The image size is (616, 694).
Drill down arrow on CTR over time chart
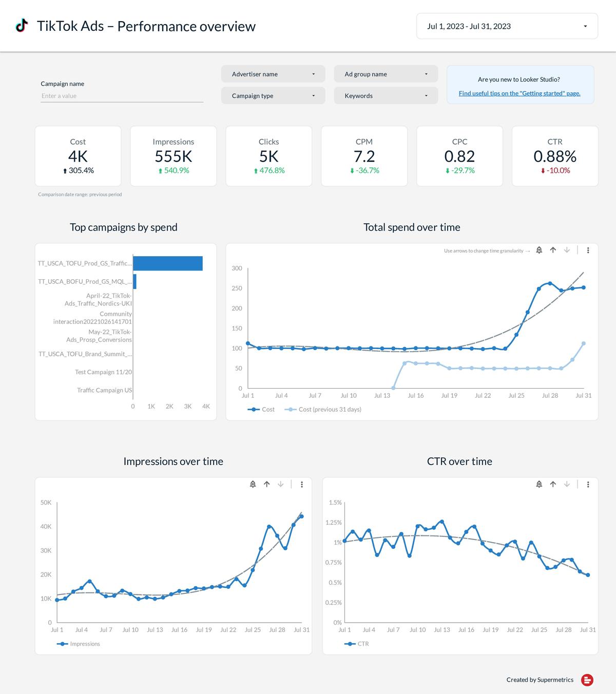(567, 484)
